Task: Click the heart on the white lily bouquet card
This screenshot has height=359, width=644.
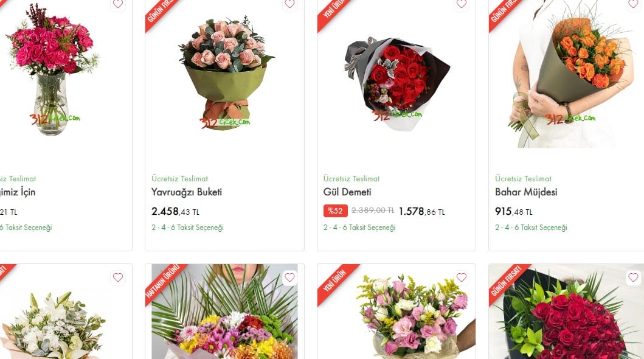Action: (x=118, y=277)
